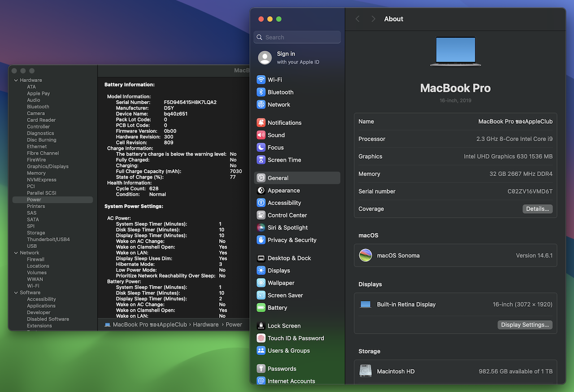The image size is (574, 392).
Task: Select Firewall under Network tree
Action: (36, 259)
